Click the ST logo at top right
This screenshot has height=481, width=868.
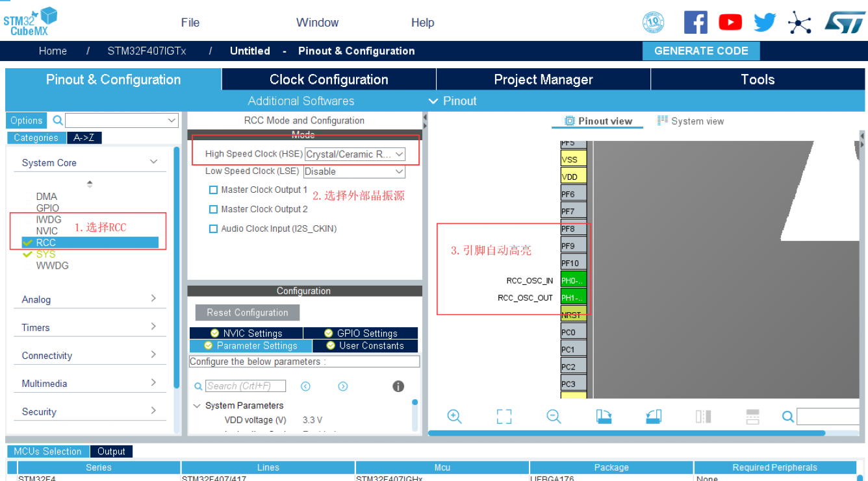click(x=845, y=22)
